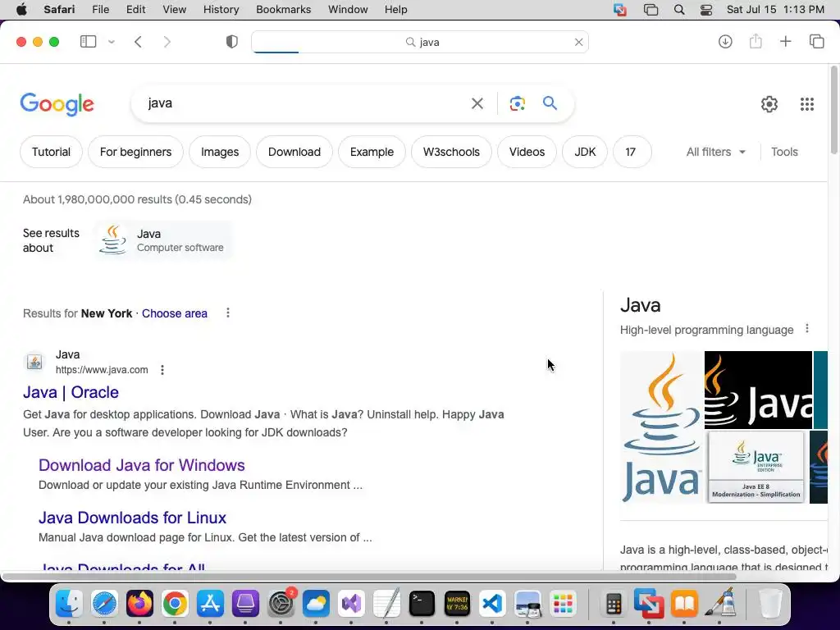Viewport: 840px width, 630px height.
Task: Launch Google Chrome from the Dock
Action: pos(175,604)
